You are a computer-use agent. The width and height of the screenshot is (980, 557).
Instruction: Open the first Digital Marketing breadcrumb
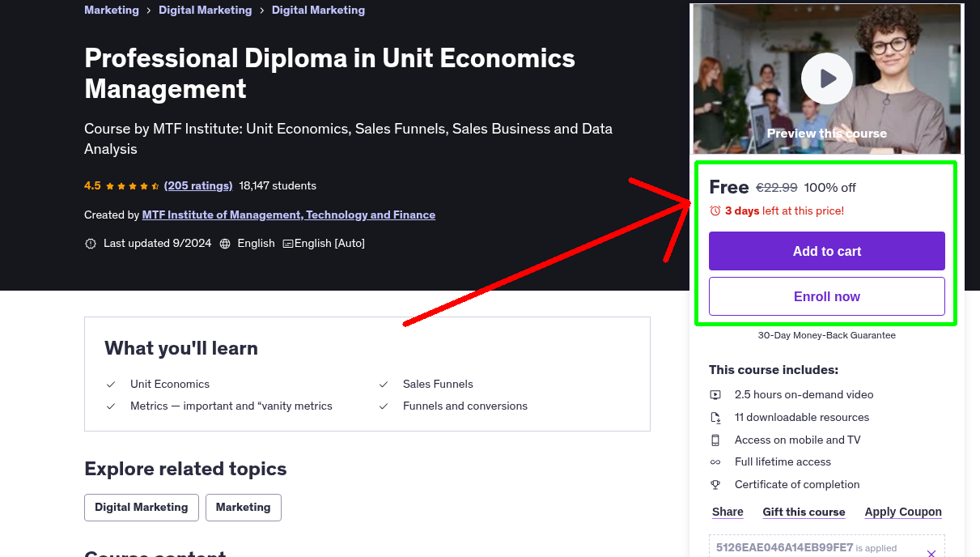[x=206, y=11]
